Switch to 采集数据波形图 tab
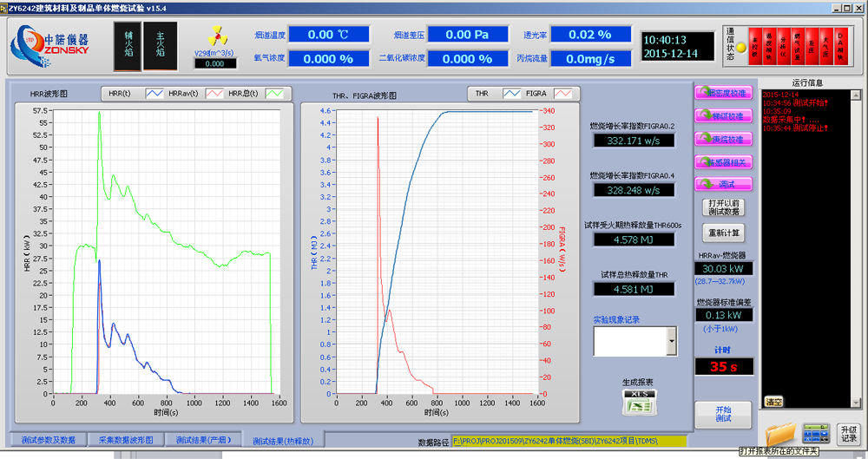The width and height of the screenshot is (868, 459). point(126,440)
